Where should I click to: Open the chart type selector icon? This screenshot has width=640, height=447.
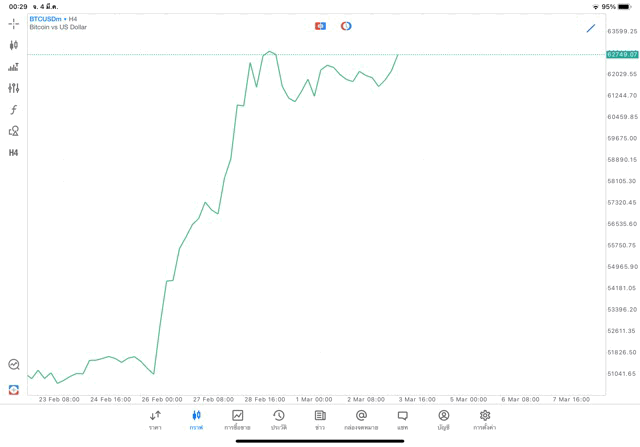coord(14,45)
